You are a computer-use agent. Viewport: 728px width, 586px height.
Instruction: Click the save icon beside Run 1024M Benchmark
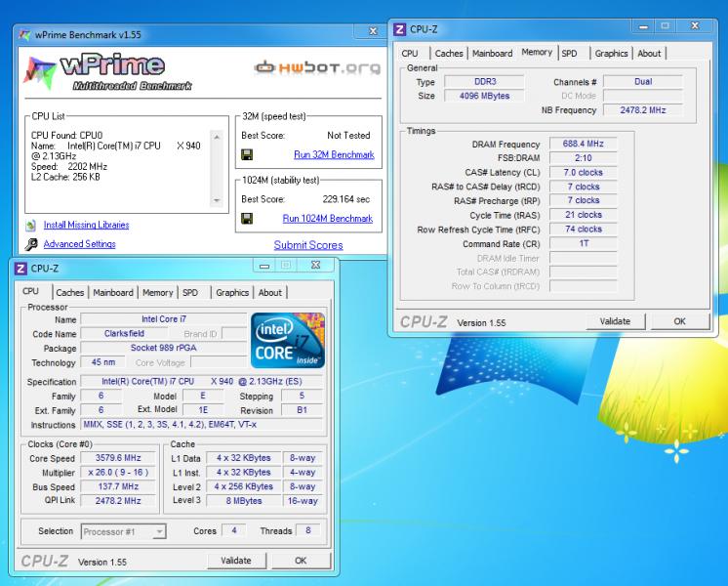click(x=247, y=219)
